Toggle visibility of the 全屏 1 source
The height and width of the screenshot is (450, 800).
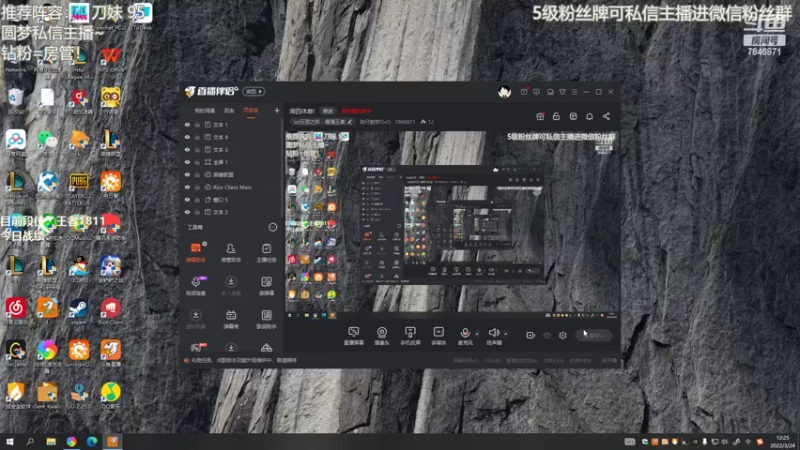click(x=187, y=162)
